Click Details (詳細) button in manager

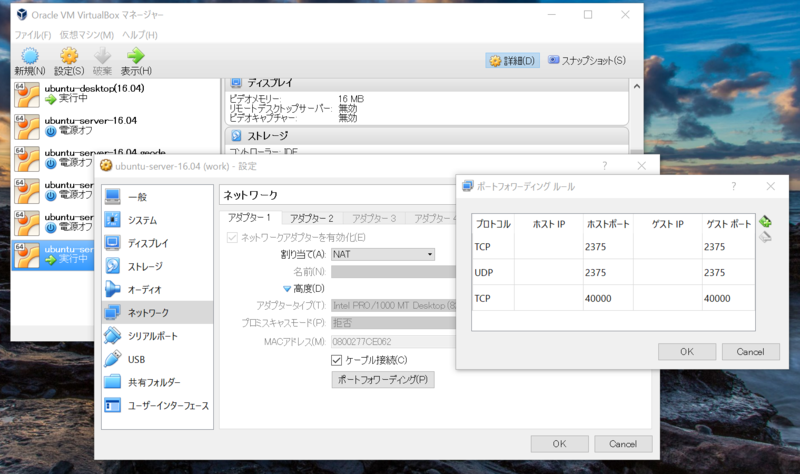pos(513,61)
